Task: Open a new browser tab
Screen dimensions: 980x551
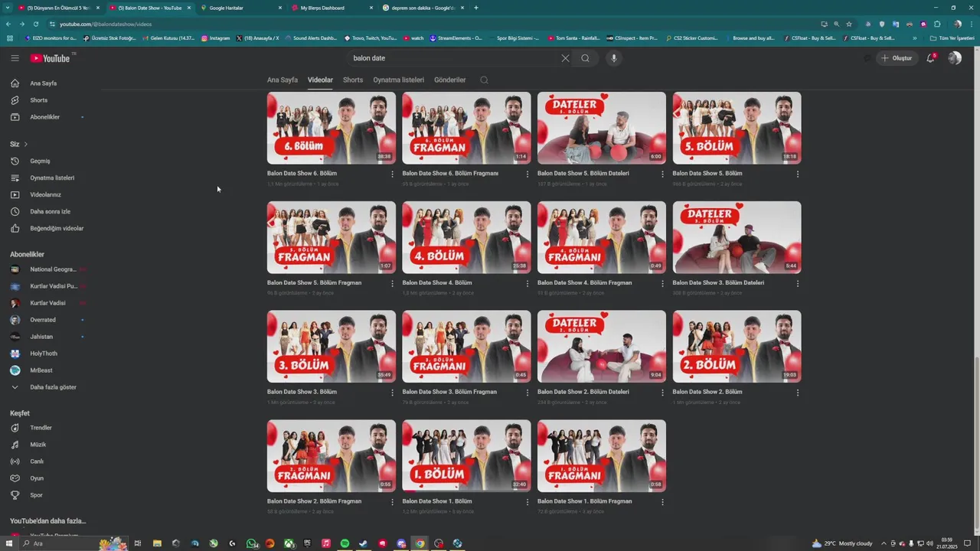Action: coord(476,8)
